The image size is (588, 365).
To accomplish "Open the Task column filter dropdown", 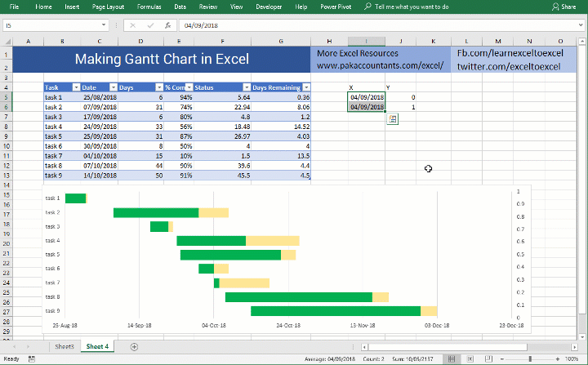I will [x=76, y=87].
